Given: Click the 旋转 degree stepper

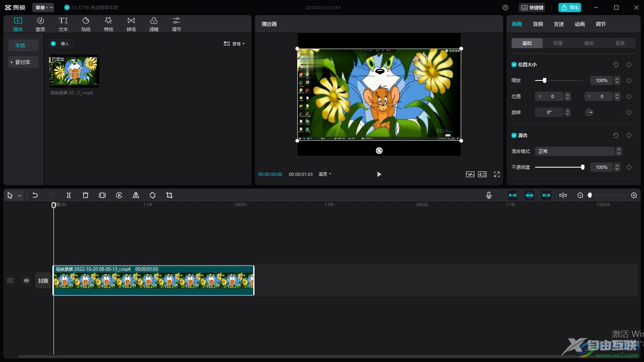Looking at the screenshot, I should (x=567, y=112).
